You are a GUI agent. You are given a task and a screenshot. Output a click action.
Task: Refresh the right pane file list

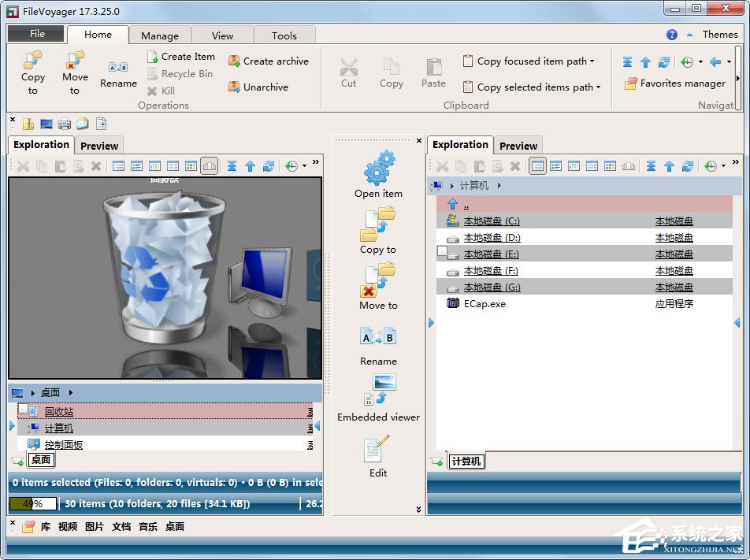(688, 166)
